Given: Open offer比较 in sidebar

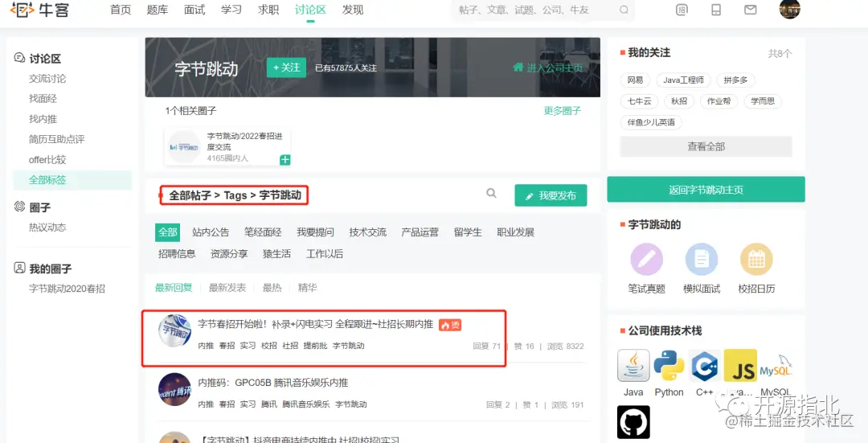Looking at the screenshot, I should [x=47, y=159].
